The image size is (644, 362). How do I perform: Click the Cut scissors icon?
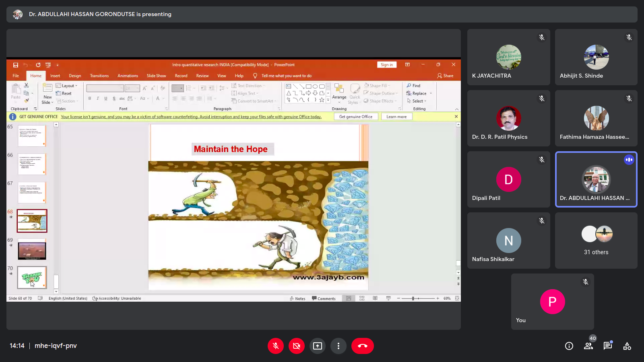(26, 85)
